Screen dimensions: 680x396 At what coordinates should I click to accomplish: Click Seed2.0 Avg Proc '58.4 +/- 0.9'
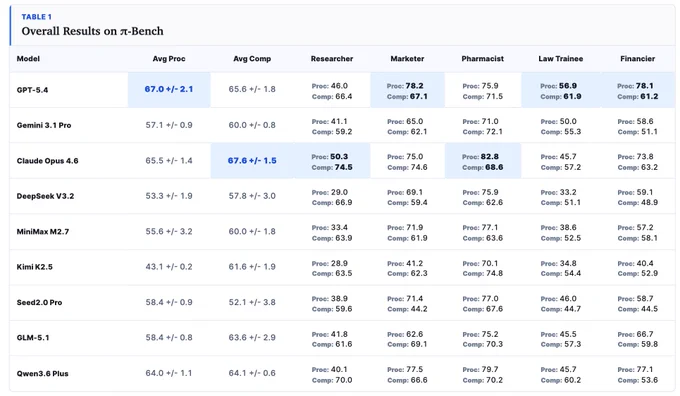(x=169, y=302)
